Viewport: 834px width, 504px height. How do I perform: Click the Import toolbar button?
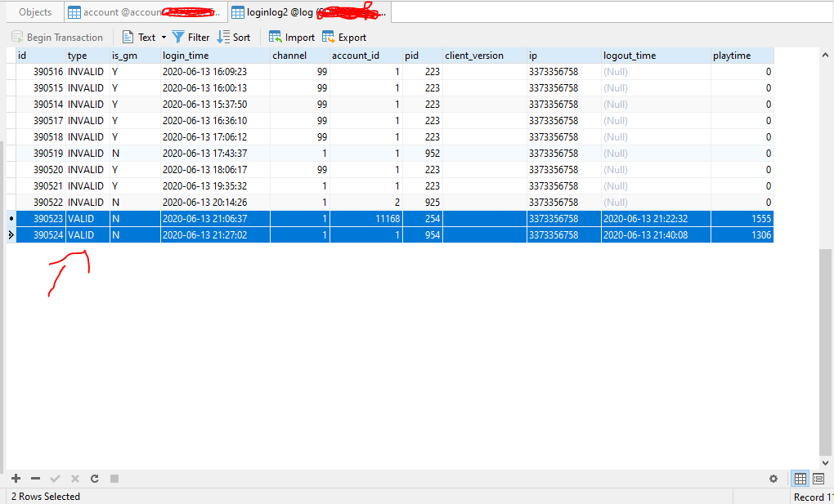point(291,38)
